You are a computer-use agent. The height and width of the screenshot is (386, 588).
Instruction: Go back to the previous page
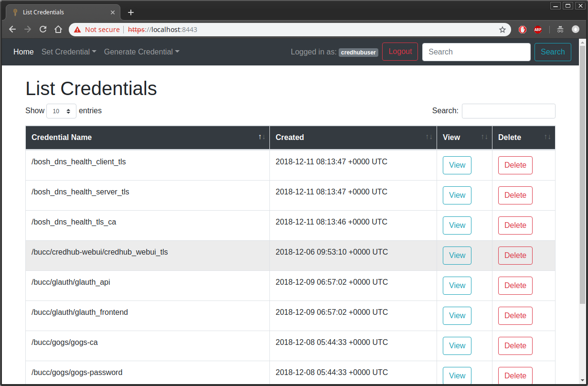click(12, 30)
